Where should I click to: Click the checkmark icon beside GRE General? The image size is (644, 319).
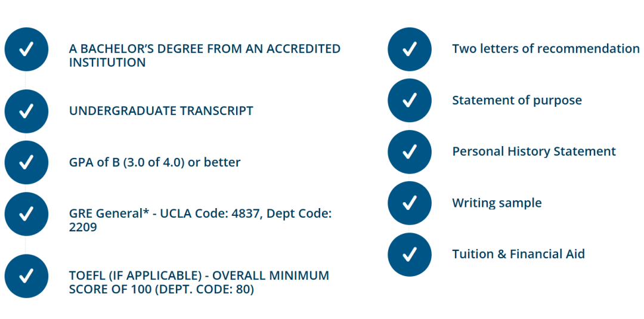[26, 214]
